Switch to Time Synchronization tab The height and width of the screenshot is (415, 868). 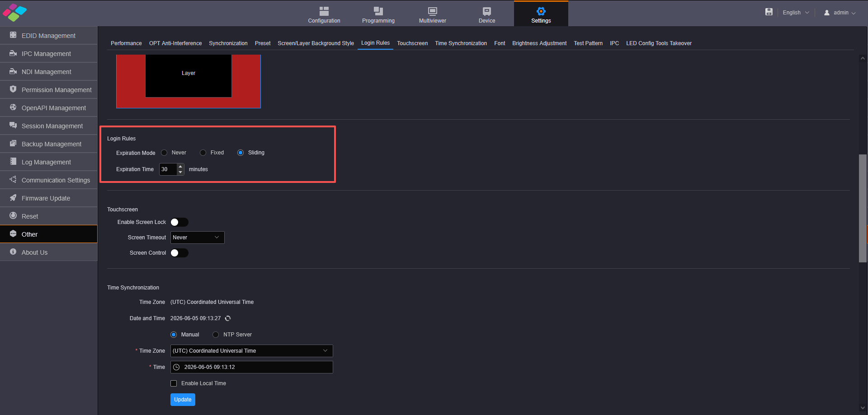point(461,43)
